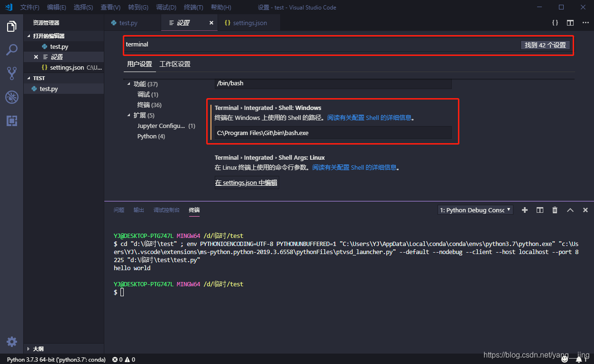
Task: Select the 工作区设置 tab
Action: click(175, 64)
